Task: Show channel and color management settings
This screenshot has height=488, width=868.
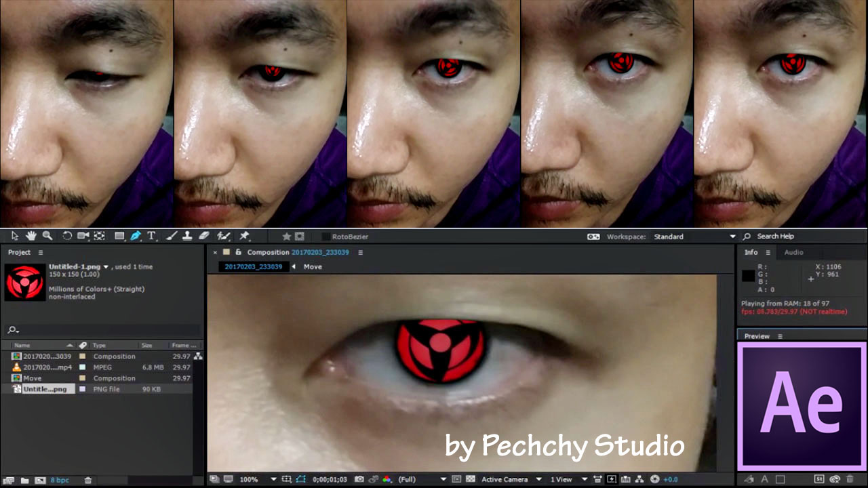Action: pyautogui.click(x=386, y=479)
